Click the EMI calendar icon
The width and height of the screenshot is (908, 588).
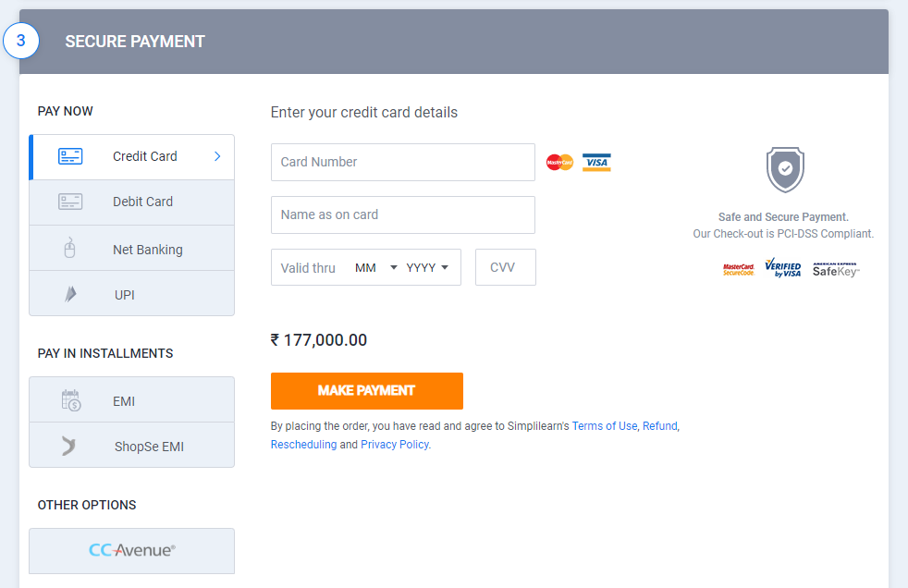tap(71, 400)
